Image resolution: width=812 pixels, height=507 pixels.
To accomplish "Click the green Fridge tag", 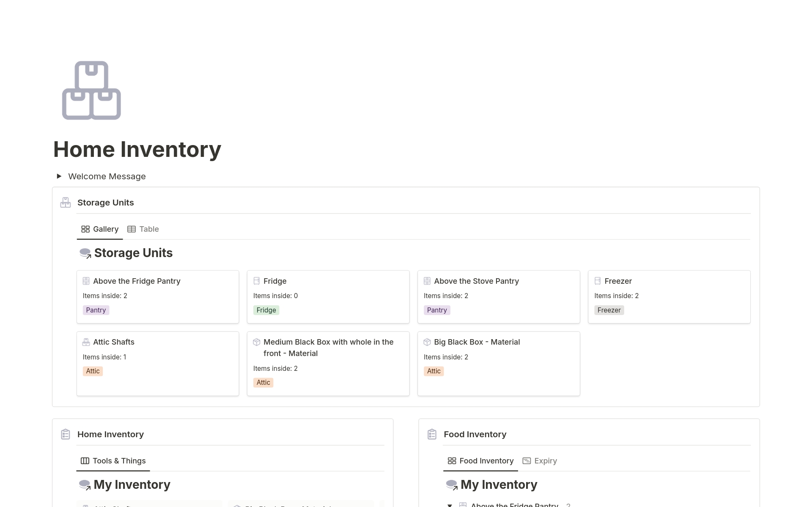I will pyautogui.click(x=266, y=310).
